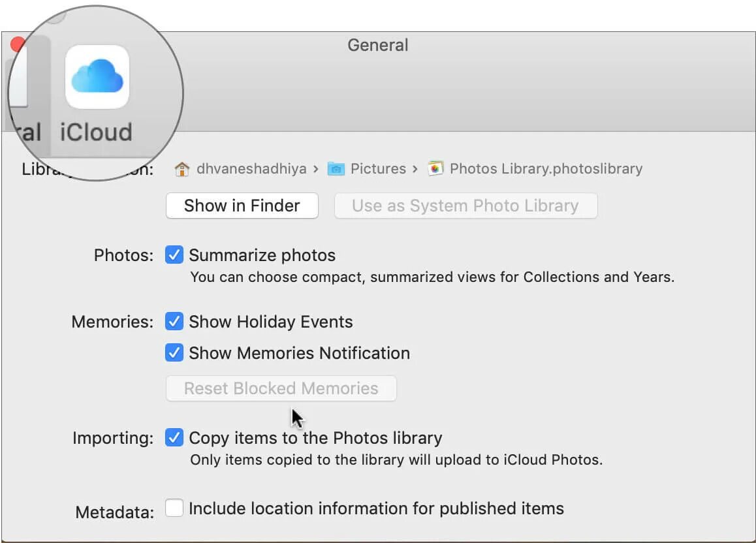
Task: Disable the Show Holiday Events checkbox
Action: pos(174,322)
